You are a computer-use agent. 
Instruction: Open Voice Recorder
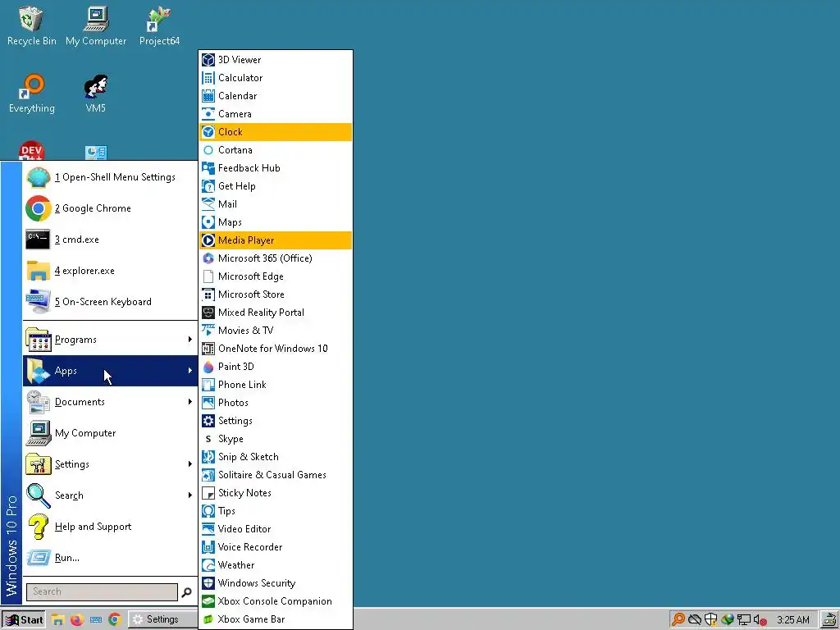[276, 547]
